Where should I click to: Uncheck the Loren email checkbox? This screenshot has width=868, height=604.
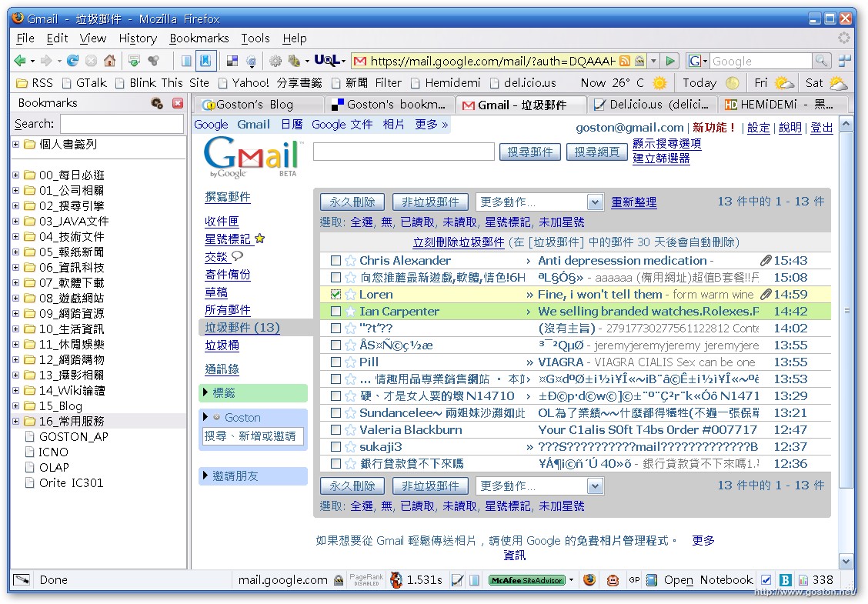coord(336,295)
